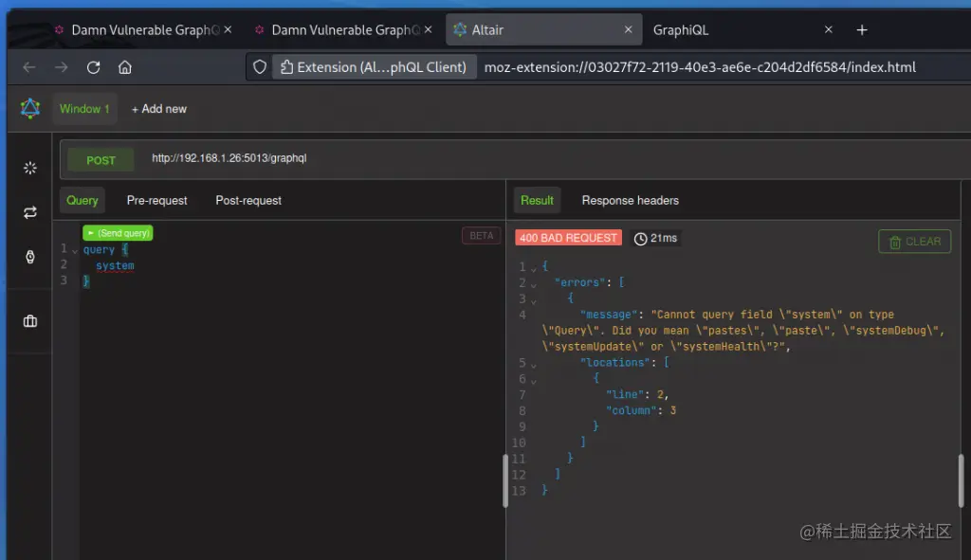The width and height of the screenshot is (971, 560).
Task: Collapse the "errors" array fold arrow
Action: click(533, 285)
